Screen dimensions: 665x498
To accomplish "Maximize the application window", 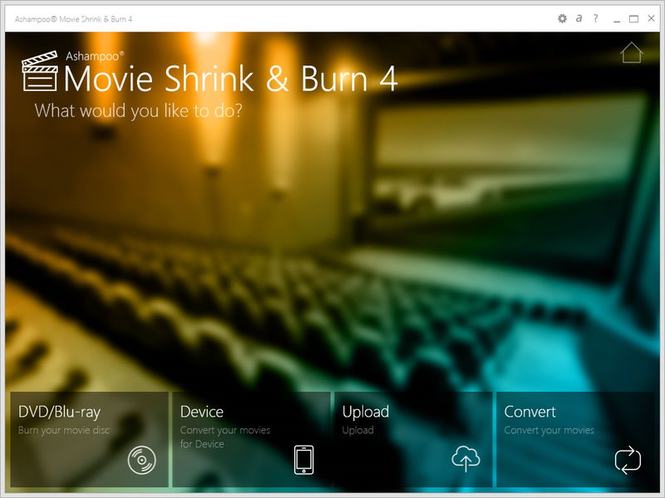I will pyautogui.click(x=634, y=19).
